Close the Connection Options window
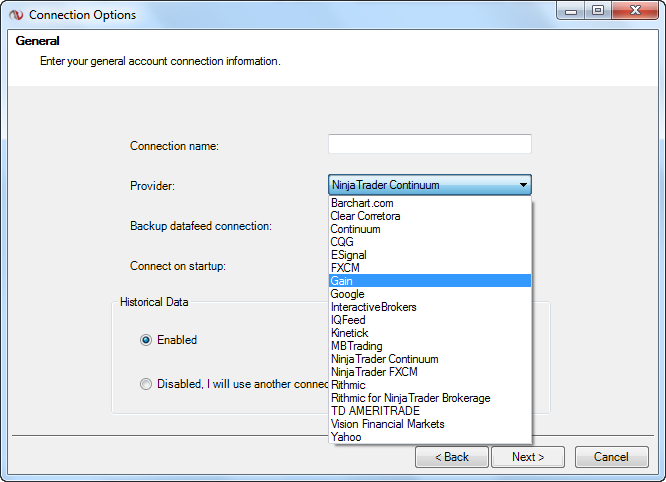The width and height of the screenshot is (666, 482). click(635, 11)
